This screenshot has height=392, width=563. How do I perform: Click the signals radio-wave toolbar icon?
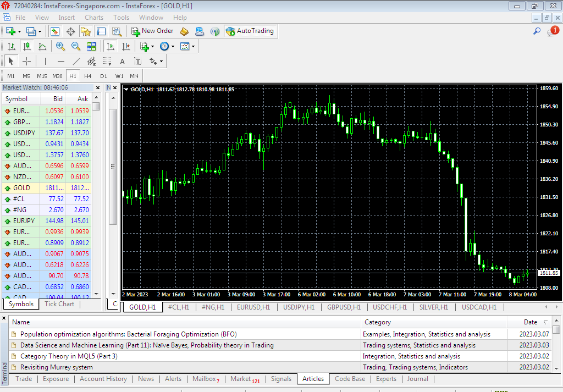215,31
